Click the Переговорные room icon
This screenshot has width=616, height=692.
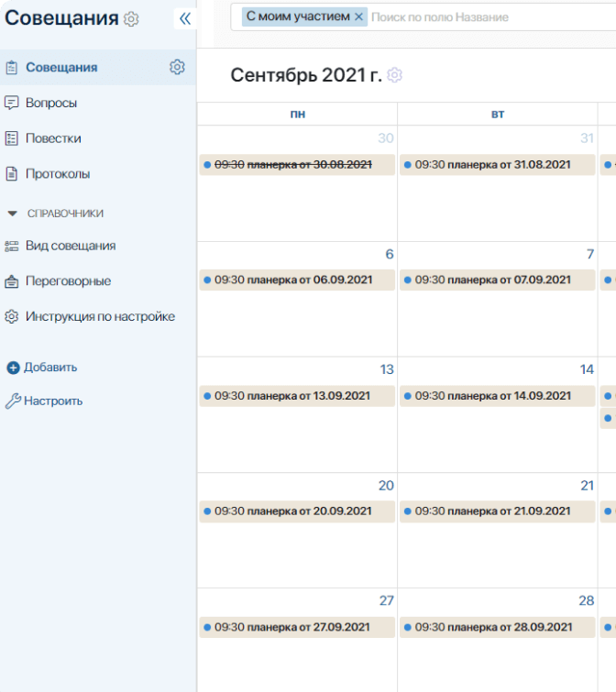[12, 281]
